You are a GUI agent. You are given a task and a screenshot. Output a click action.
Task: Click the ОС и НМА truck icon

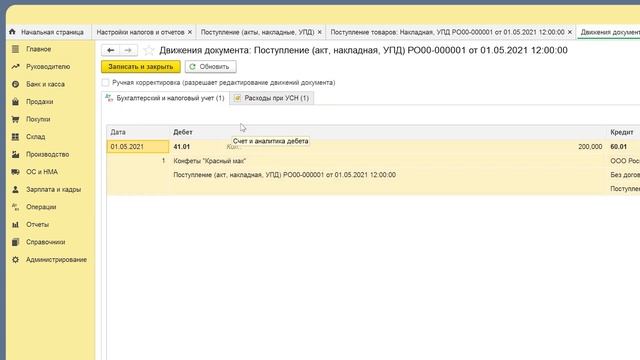16,172
